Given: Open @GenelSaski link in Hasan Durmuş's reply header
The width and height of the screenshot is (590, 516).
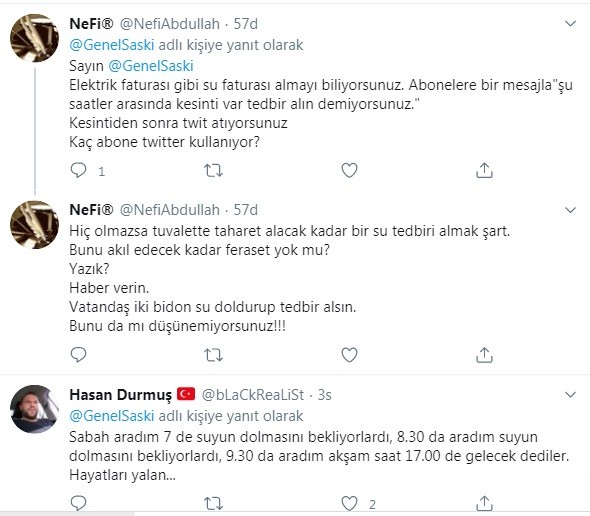Looking at the screenshot, I should click(x=112, y=416).
